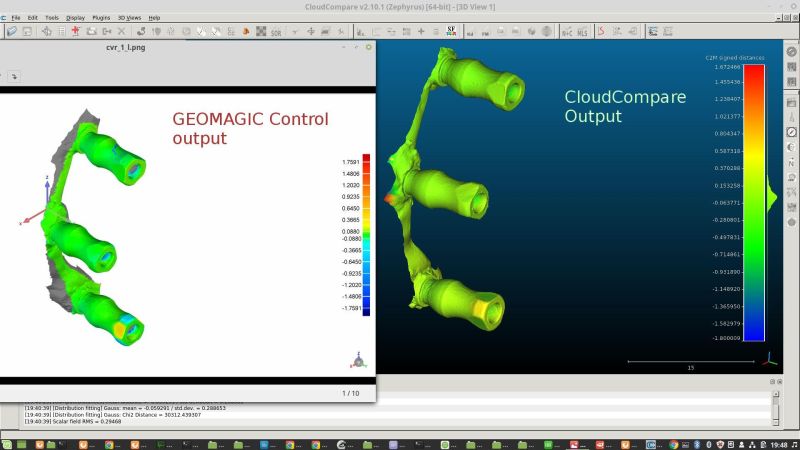Click the axis trihedron in CloudCompare 3D view

point(770,359)
